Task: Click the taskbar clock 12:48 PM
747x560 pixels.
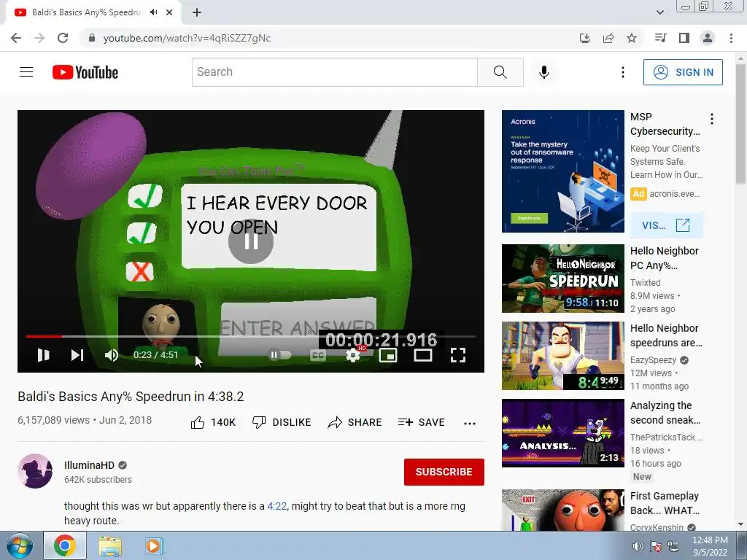Action: pos(710,540)
